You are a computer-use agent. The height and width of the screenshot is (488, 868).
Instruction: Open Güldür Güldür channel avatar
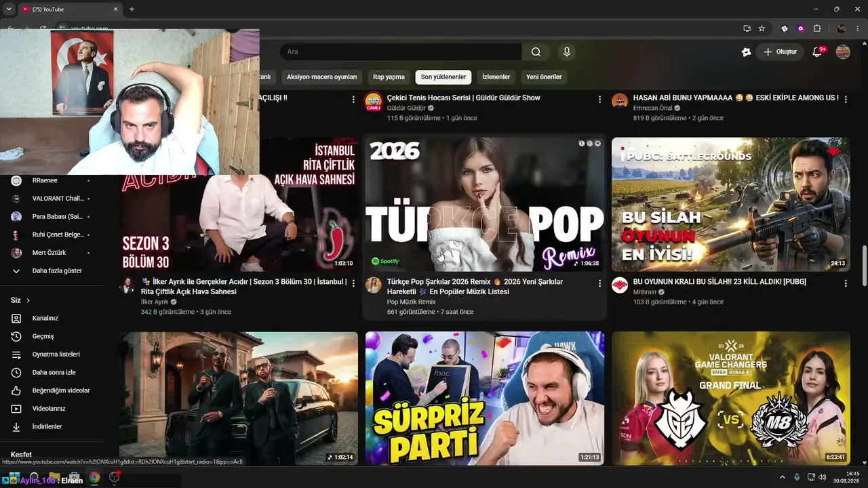374,102
